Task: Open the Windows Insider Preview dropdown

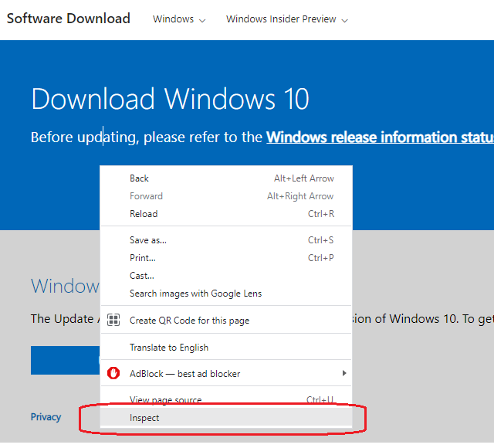Action: point(286,19)
